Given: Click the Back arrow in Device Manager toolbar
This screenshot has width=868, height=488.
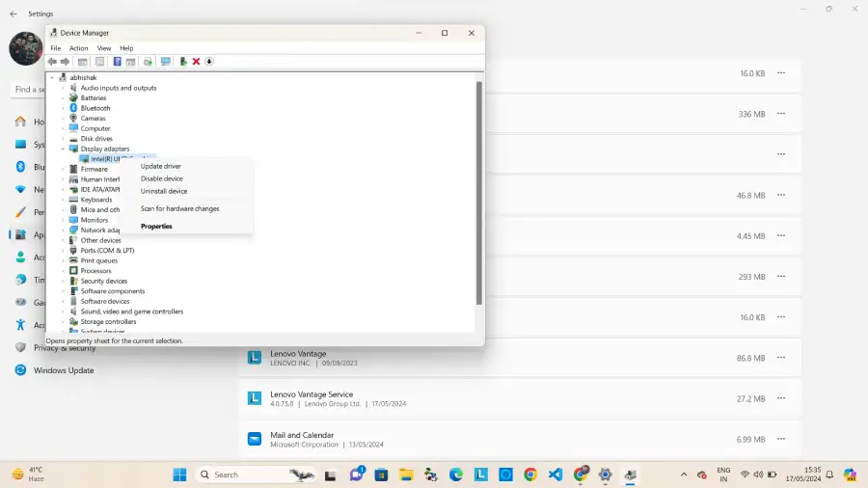Looking at the screenshot, I should pos(52,62).
